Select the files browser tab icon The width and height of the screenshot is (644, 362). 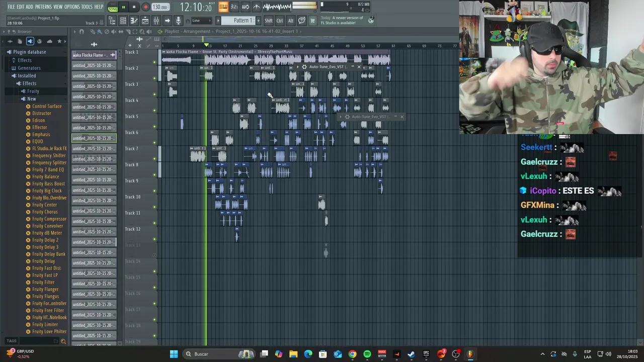[20, 41]
